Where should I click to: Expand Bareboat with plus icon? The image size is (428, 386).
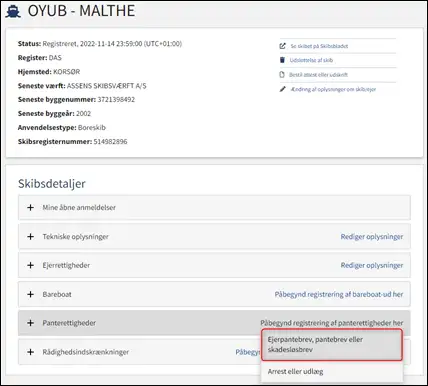point(30,294)
